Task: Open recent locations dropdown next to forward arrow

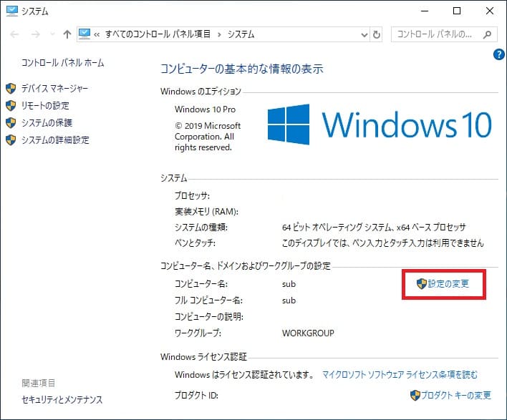Action: (x=52, y=34)
